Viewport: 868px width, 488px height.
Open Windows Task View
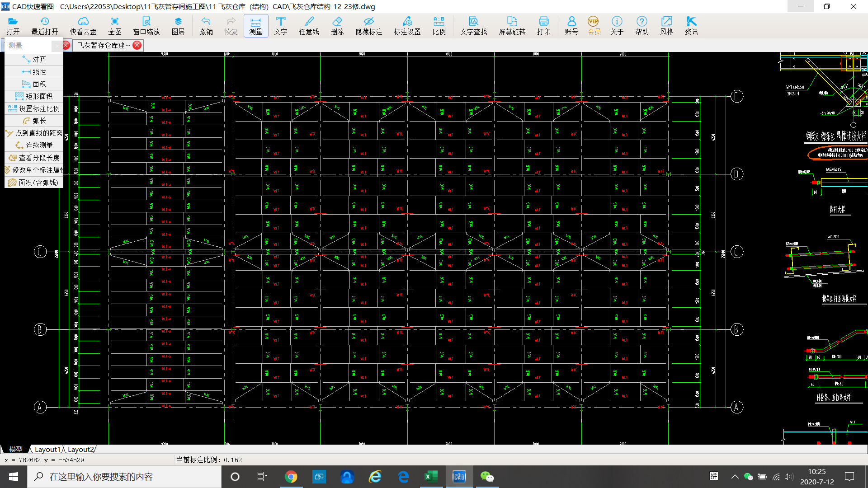click(x=262, y=477)
